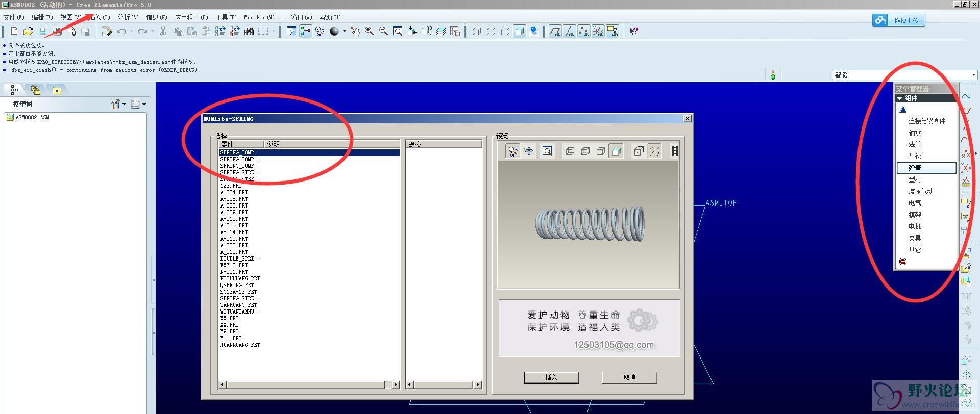Select shaded display in main toolbar
The width and height of the screenshot is (980, 414).
point(520,32)
